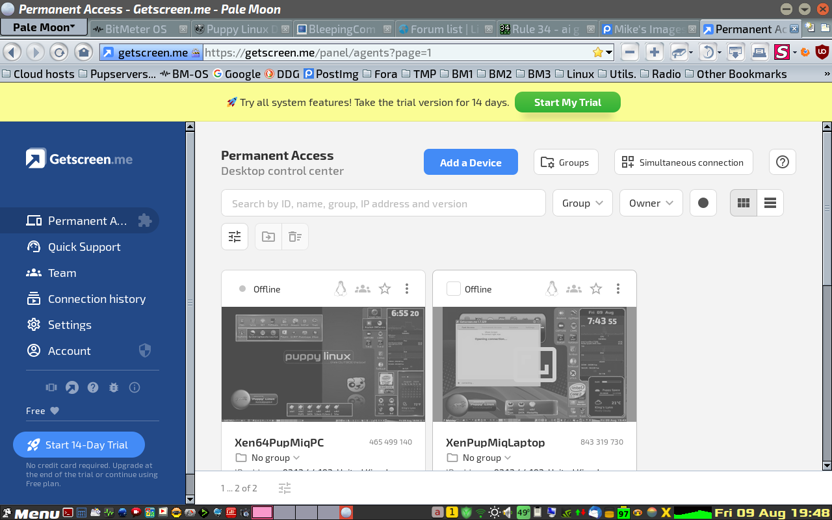
Task: Click the shield icon next to Account
Action: point(144,350)
